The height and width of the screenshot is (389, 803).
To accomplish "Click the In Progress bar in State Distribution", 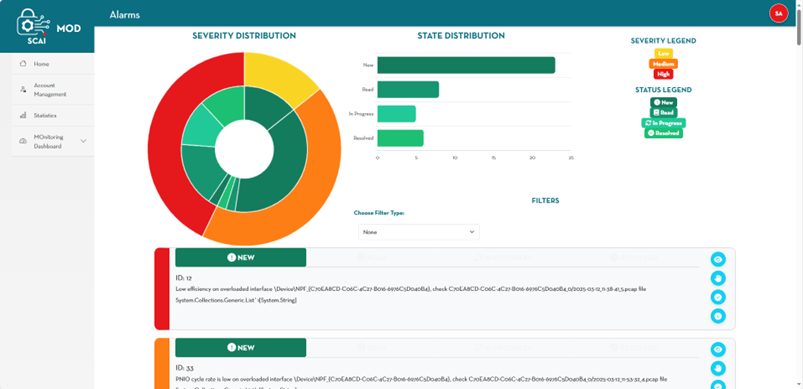I will [396, 114].
